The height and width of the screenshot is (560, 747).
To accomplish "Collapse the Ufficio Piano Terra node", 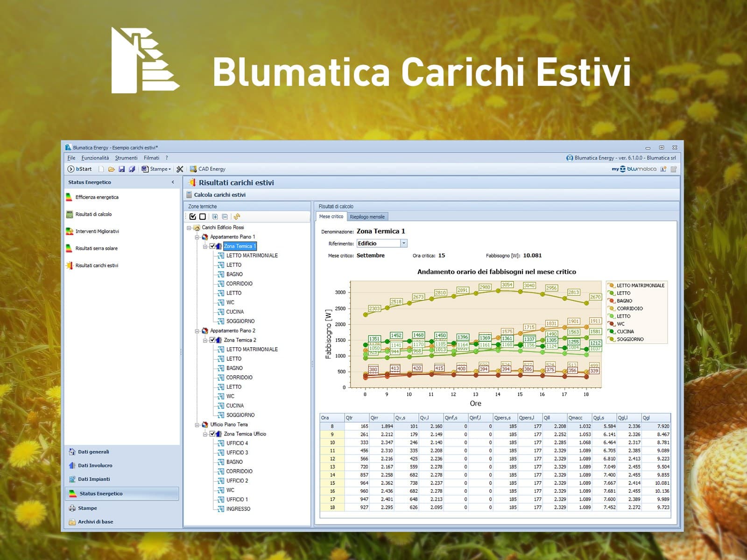I will 197,425.
